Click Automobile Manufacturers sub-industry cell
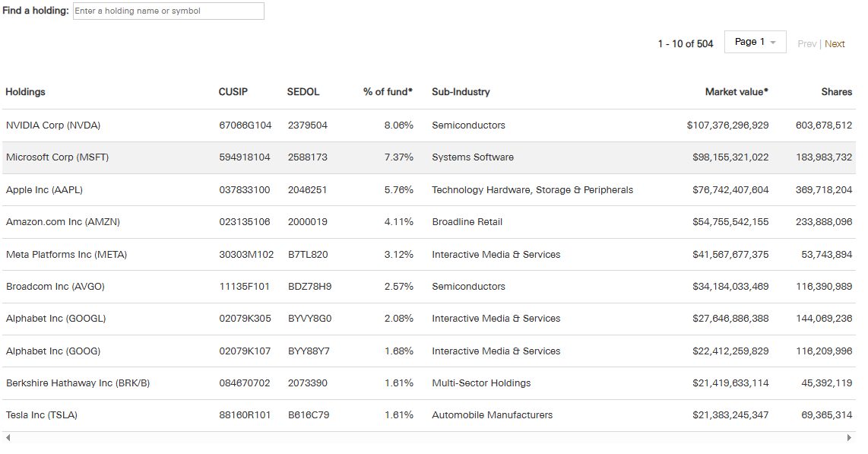868x454 pixels. (x=492, y=415)
